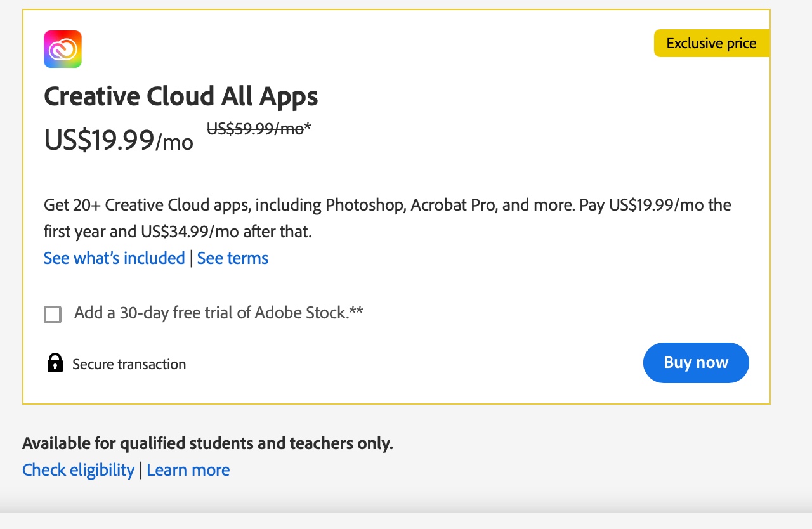Screen dimensions: 812x529
Task: Click the 'Get 20+ Creative Cloud apps' description
Action: (388, 218)
